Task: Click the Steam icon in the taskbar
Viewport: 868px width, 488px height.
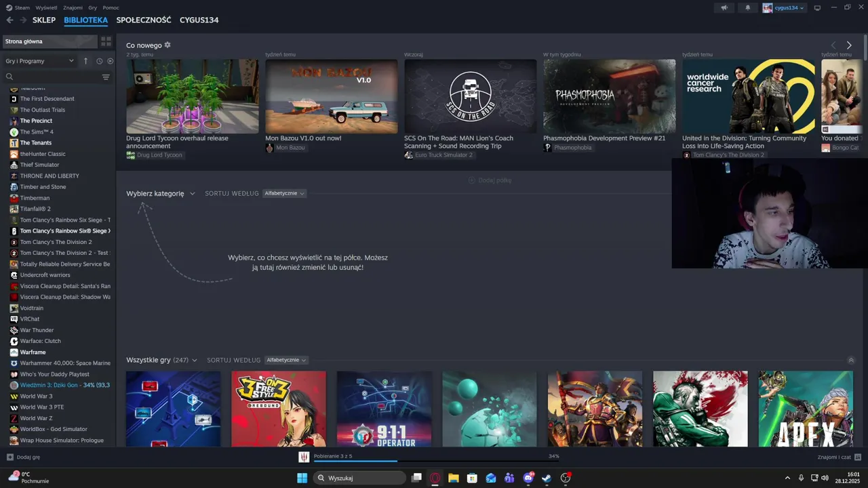Action: [x=547, y=478]
